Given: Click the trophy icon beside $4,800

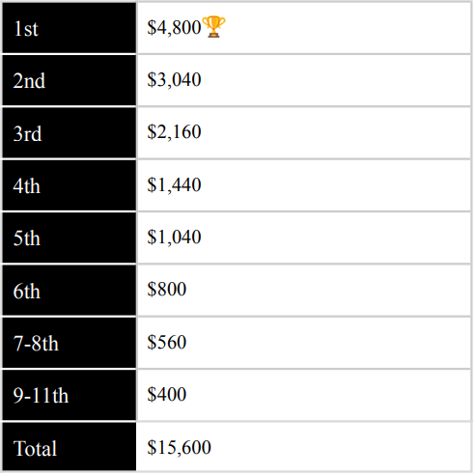Looking at the screenshot, I should [x=214, y=27].
